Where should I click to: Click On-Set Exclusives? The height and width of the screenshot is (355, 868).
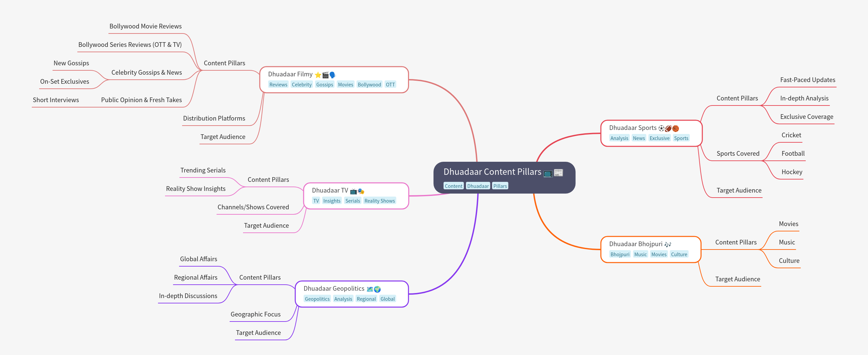65,82
